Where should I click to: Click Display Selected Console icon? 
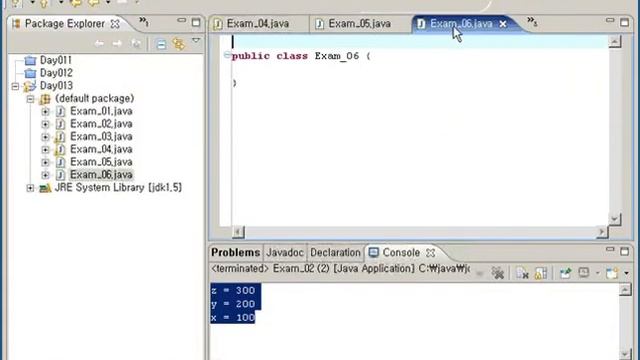(584, 273)
